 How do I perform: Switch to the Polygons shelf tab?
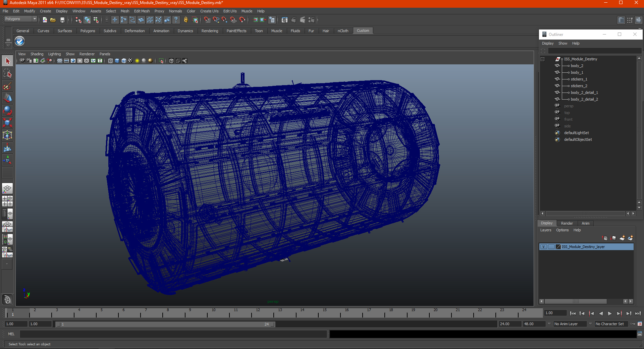pos(88,31)
